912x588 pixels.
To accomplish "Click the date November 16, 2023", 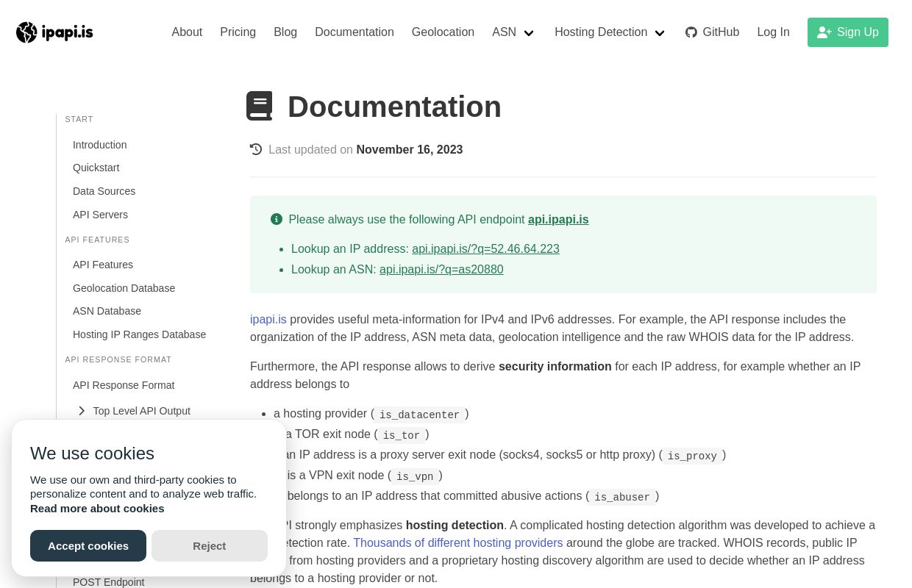I will (410, 149).
